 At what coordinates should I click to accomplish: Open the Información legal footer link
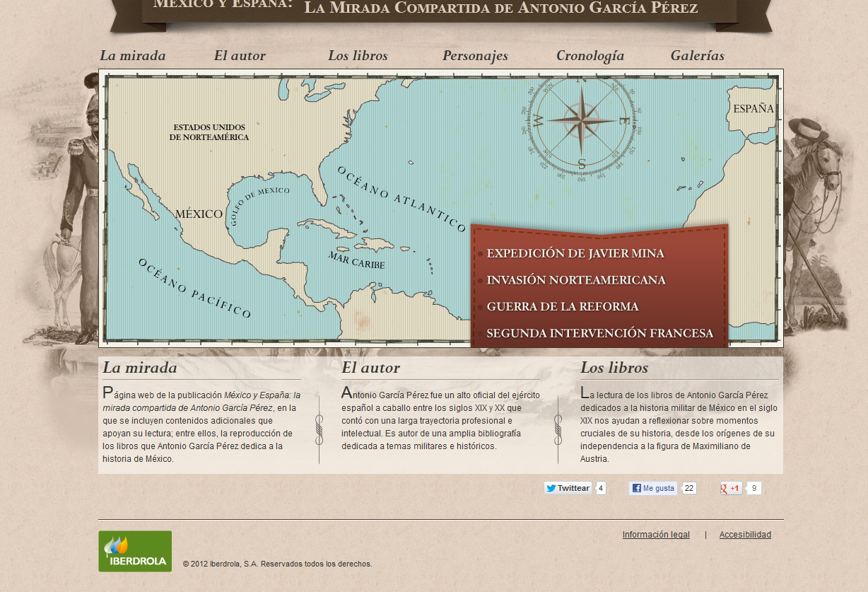[x=655, y=535]
